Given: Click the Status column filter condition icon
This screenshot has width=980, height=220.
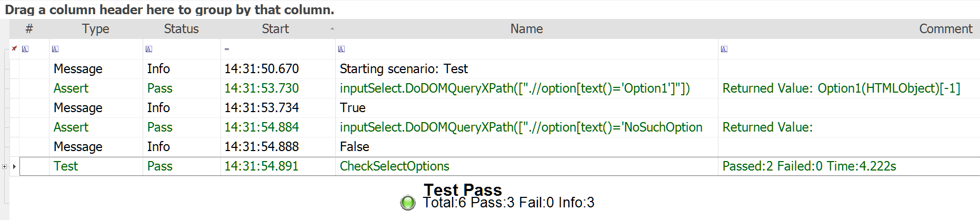Looking at the screenshot, I should [149, 49].
